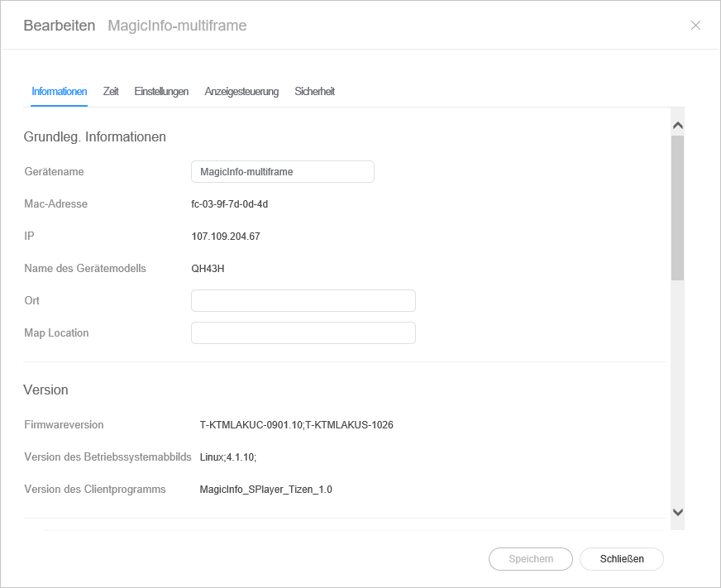Click the Schließen button
Screen dimensions: 721x588
[x=621, y=559]
